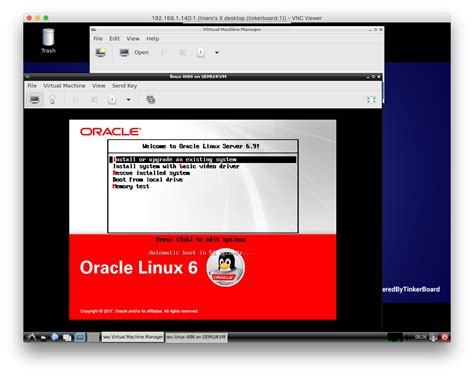Click the Run (play) icon in guest window toolbar
Screen dimensions: 474x376
pyautogui.click(x=76, y=100)
